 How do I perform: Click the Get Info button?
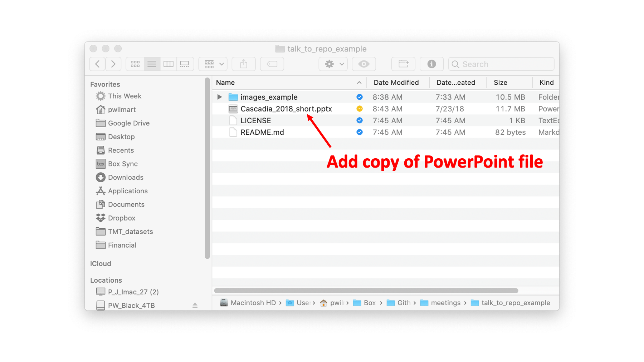[431, 64]
